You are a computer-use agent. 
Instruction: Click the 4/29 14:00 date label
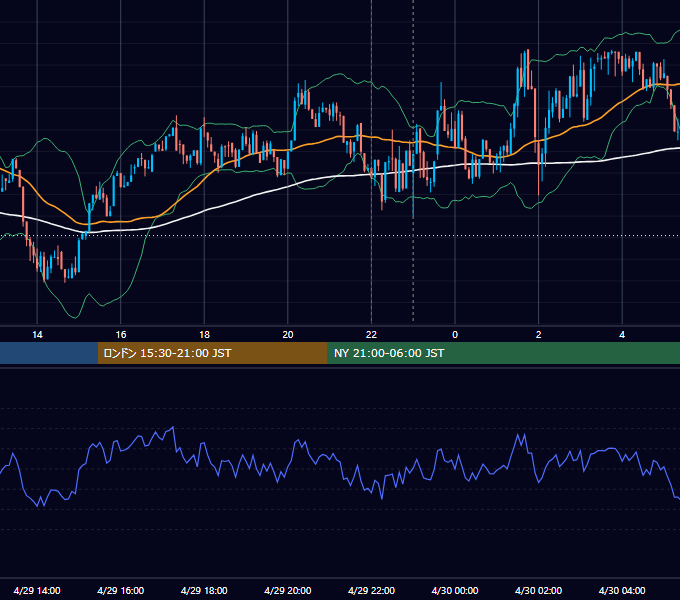pyautogui.click(x=37, y=590)
